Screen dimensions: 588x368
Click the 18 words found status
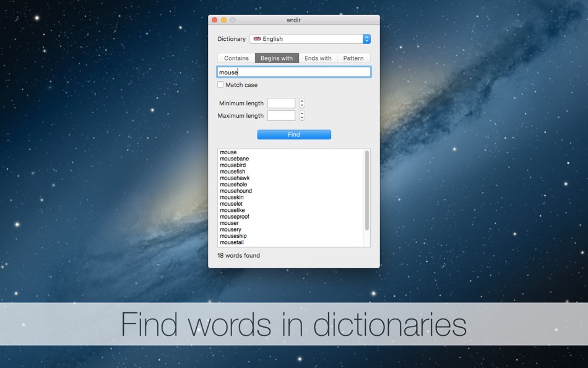click(238, 255)
